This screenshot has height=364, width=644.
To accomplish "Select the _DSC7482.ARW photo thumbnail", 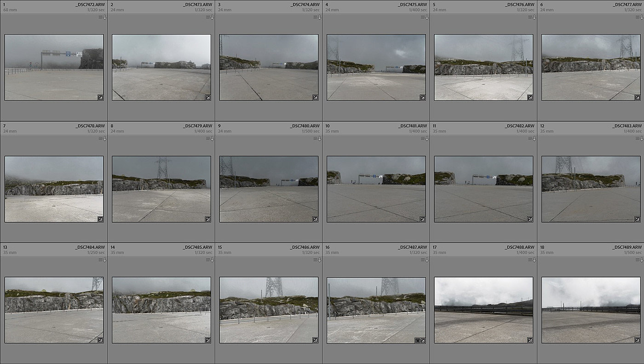I will 483,189.
